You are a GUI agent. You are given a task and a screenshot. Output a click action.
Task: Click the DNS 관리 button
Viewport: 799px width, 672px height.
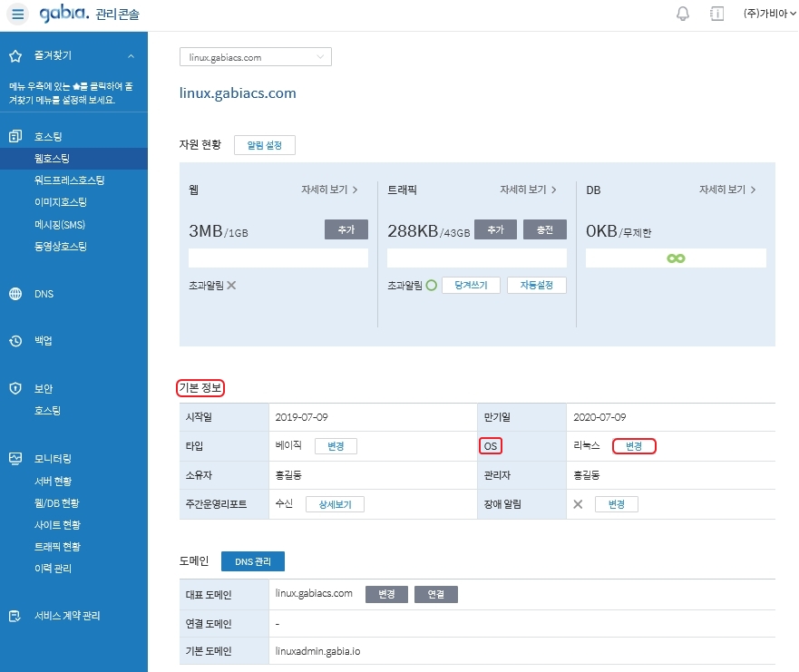[x=253, y=561]
